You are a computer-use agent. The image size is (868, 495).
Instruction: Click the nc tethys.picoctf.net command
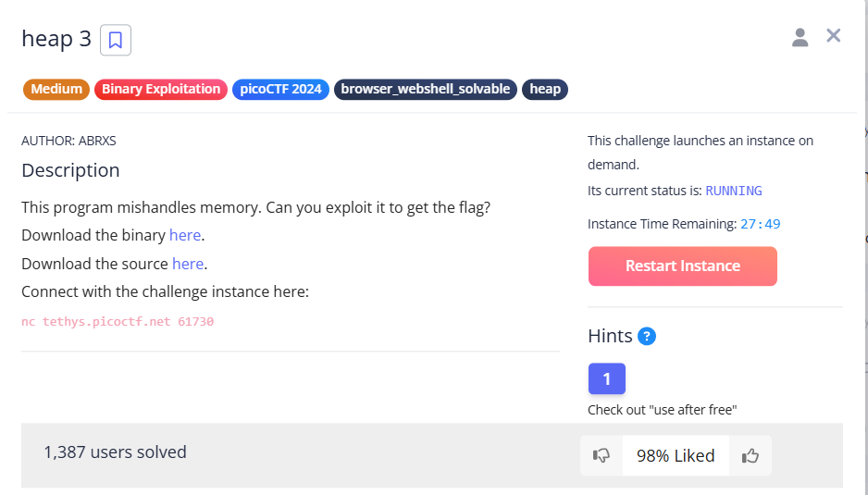pos(118,322)
